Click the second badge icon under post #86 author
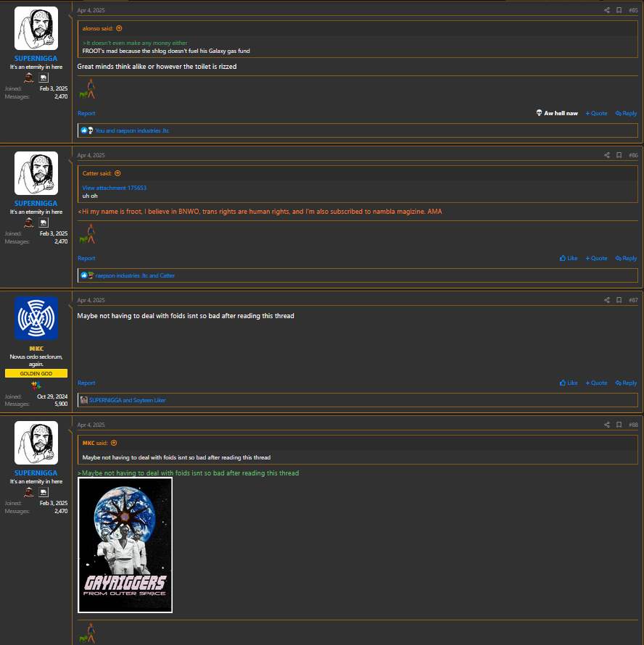The image size is (644, 645). (44, 222)
